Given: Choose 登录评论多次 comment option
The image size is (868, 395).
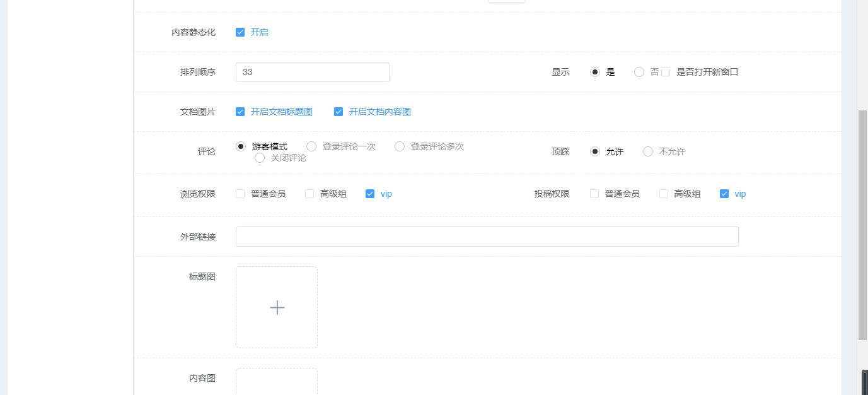Looking at the screenshot, I should point(400,146).
